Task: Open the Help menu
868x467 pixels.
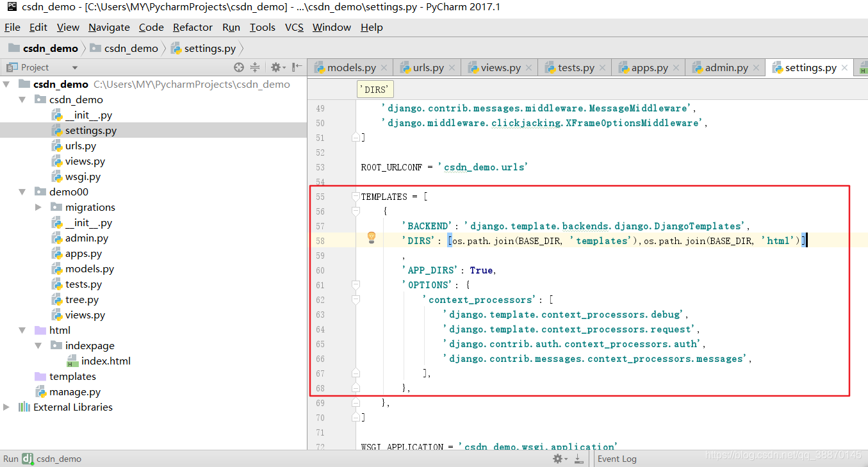Action: [372, 27]
